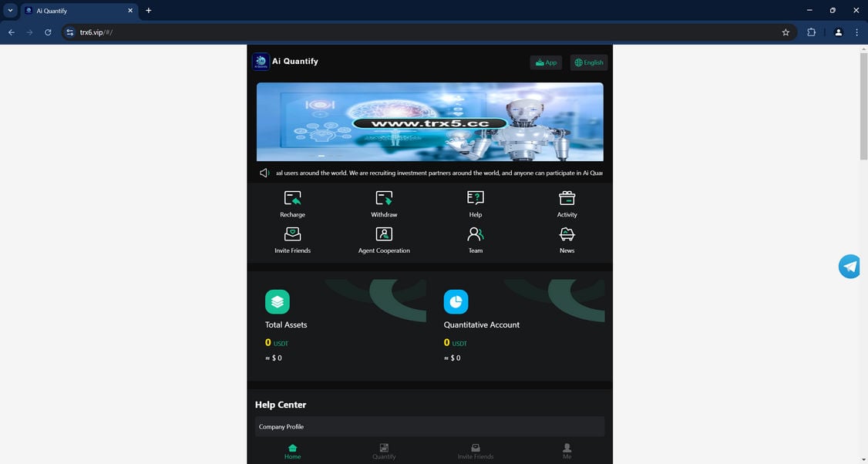Open the floating Telegram chat icon
Image resolution: width=868 pixels, height=464 pixels.
click(x=849, y=267)
